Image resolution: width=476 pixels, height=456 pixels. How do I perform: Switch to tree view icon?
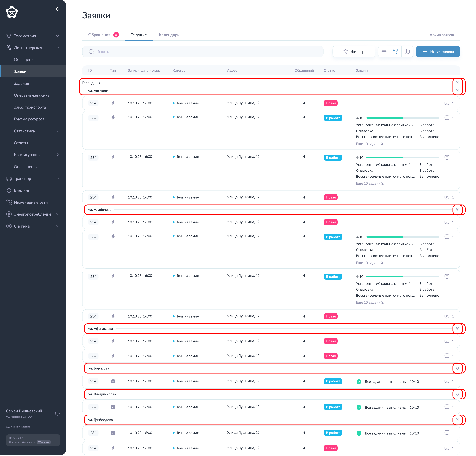[x=396, y=52]
